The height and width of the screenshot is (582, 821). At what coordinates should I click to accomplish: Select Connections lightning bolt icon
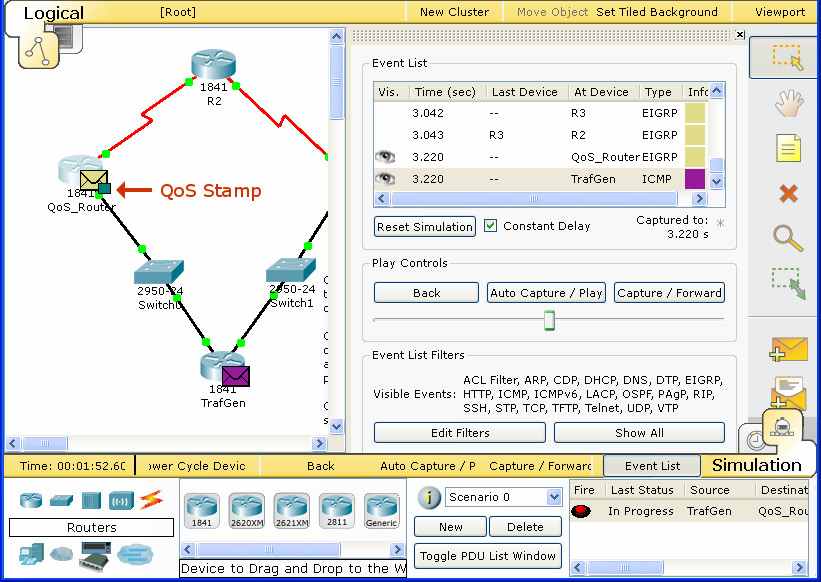(x=151, y=500)
